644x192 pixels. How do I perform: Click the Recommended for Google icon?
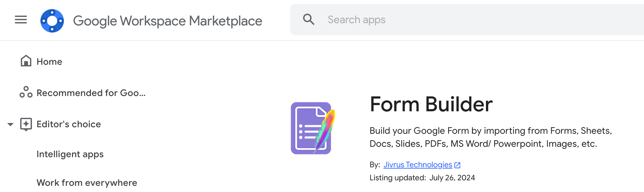26,92
